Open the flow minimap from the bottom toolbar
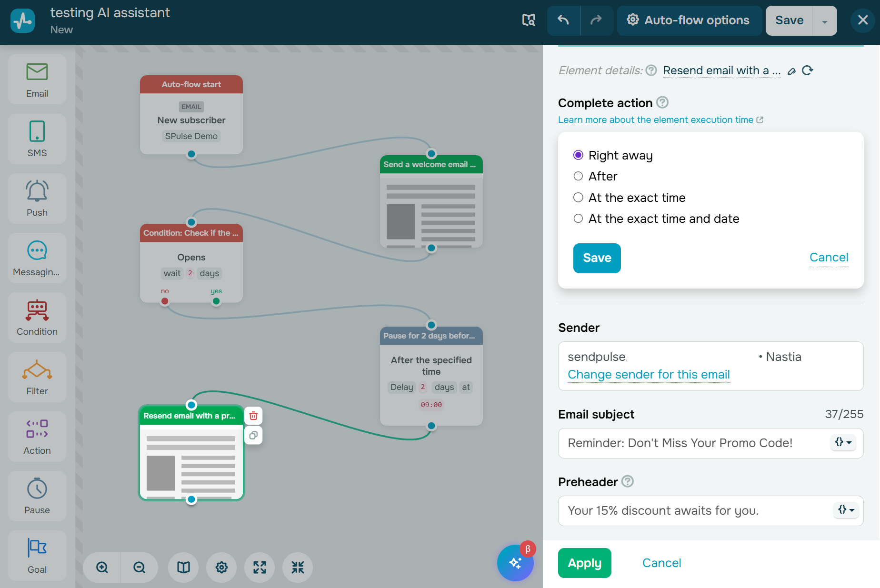880x588 pixels. tap(183, 567)
